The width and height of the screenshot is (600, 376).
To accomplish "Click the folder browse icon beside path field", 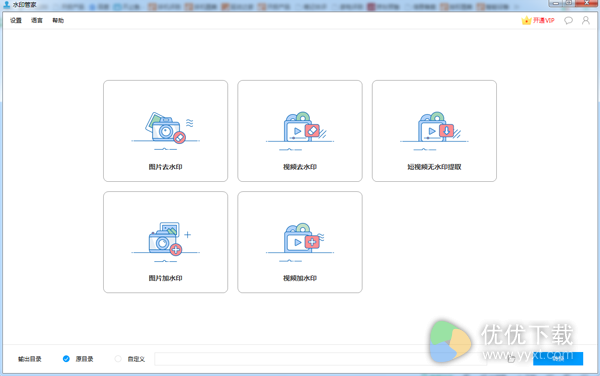I will pos(511,359).
